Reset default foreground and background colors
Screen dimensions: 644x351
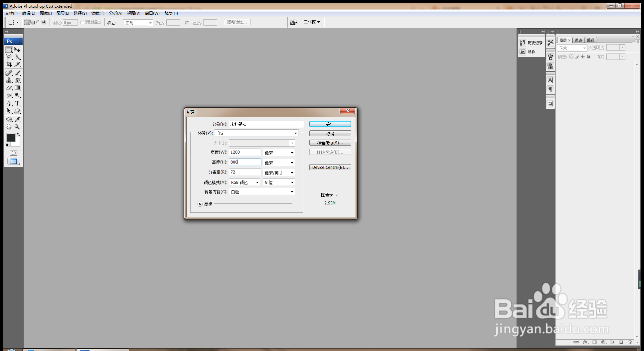click(8, 145)
